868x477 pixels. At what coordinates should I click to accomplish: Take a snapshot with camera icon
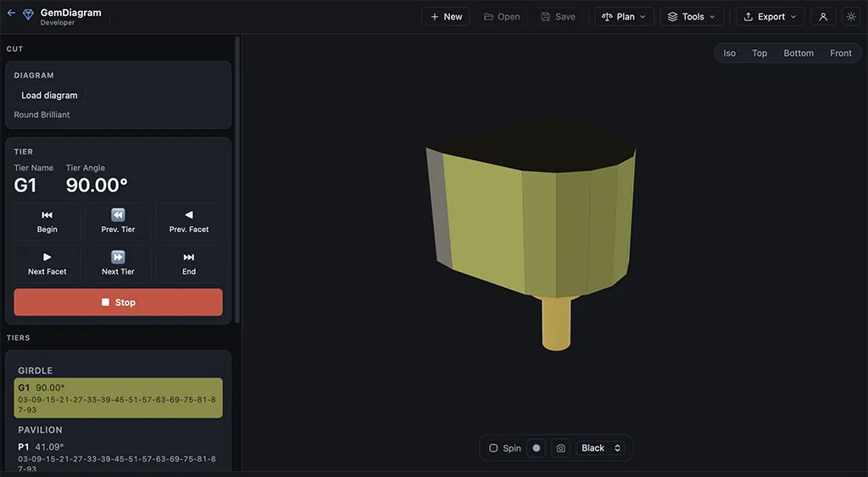[561, 448]
